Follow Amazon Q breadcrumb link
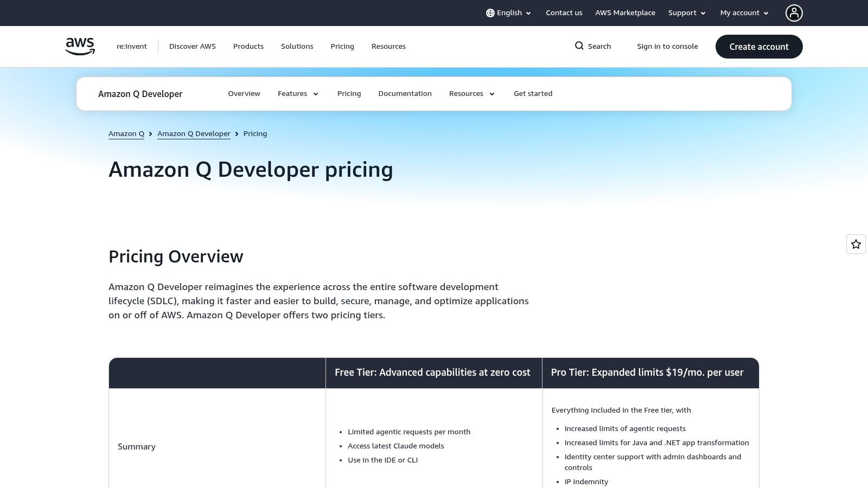Screen dimensions: 868x488 pos(126,134)
